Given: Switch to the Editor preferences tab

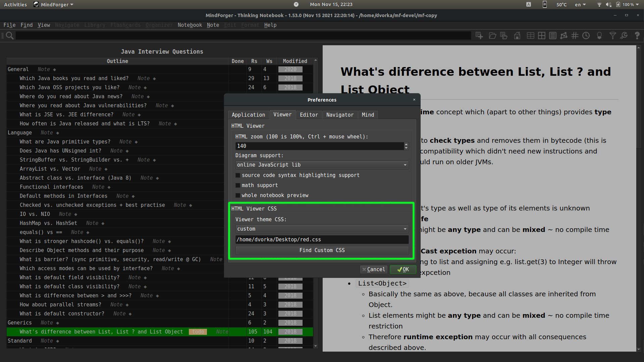Looking at the screenshot, I should (309, 115).
